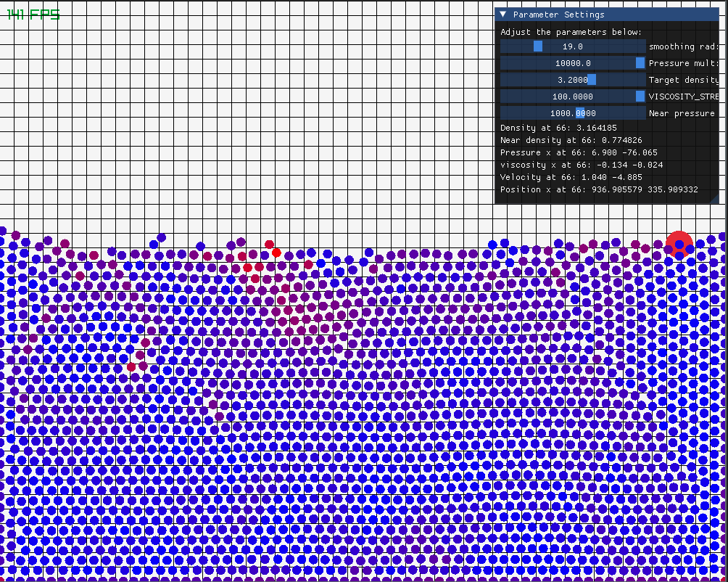Viewport: 728px width, 582px height.
Task: Click the Pressure mult slider handle
Action: click(640, 63)
